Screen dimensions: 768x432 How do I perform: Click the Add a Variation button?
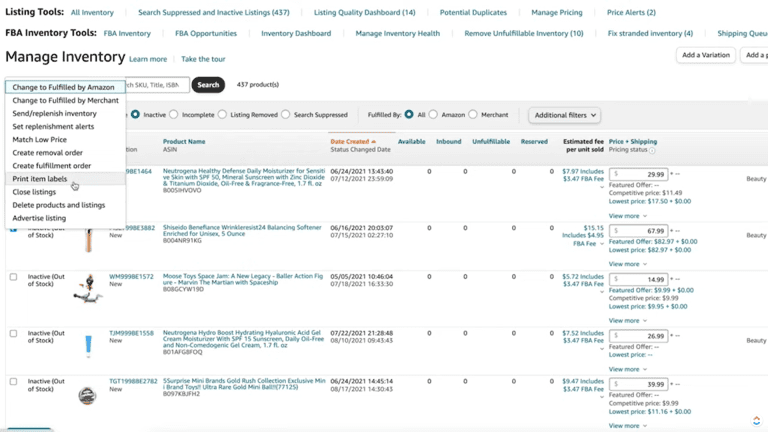pos(706,55)
